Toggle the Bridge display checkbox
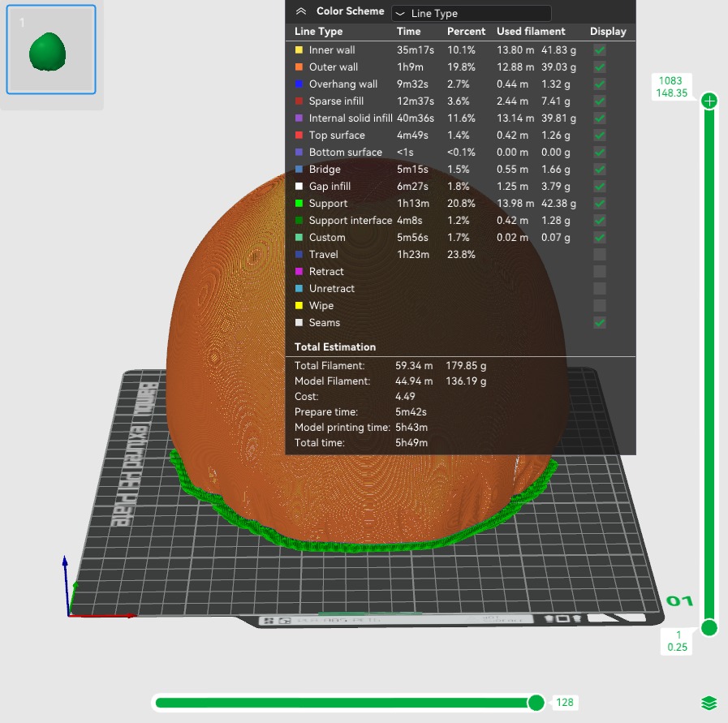 coord(600,170)
